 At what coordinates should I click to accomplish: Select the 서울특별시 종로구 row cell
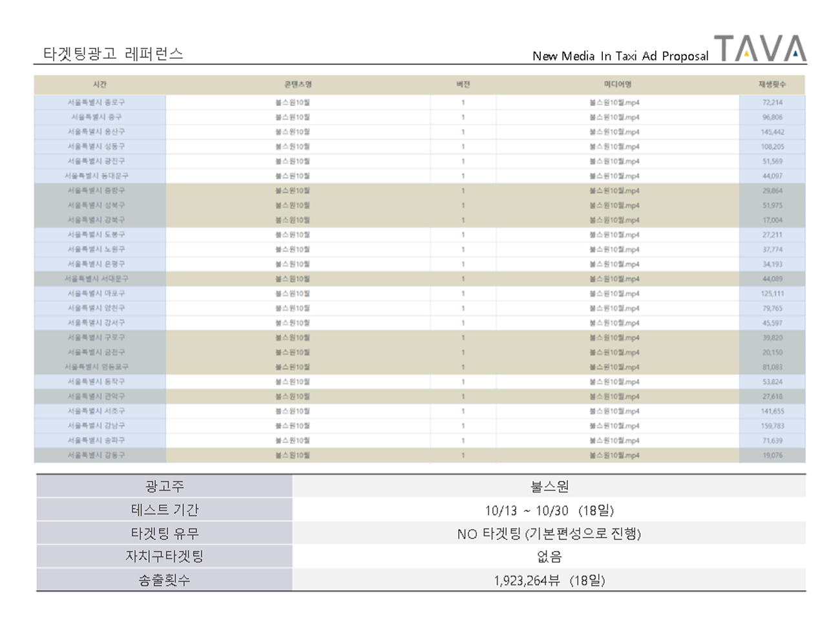(x=96, y=102)
